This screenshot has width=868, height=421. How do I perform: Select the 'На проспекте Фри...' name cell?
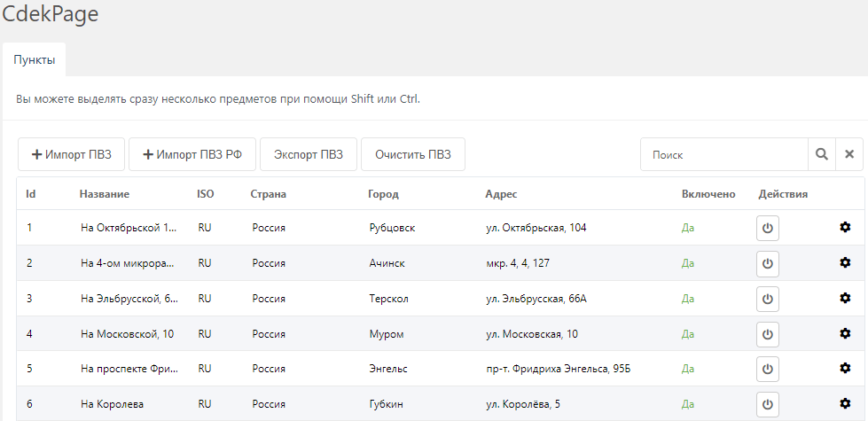pos(129,369)
